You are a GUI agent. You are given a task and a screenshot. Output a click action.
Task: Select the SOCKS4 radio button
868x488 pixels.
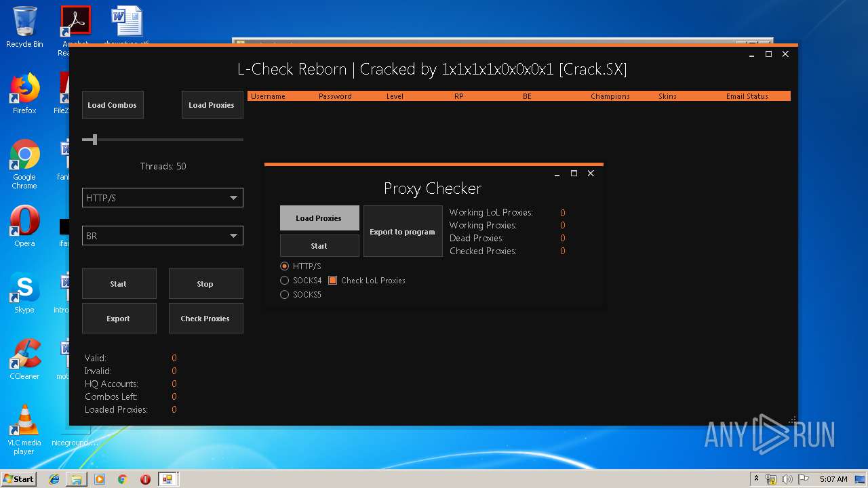[285, 281]
